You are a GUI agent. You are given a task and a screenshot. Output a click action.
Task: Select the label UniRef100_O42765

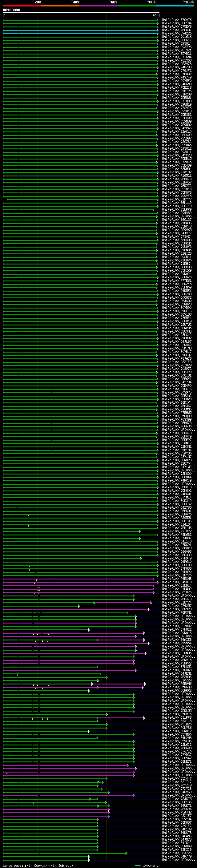coord(177,507)
